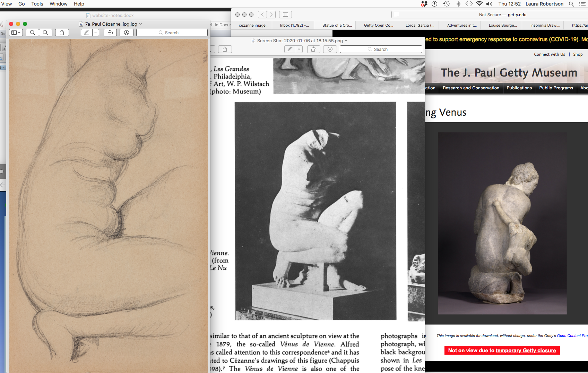This screenshot has width=588, height=373.
Task: Open Wi-Fi status menu
Action: [x=479, y=4]
